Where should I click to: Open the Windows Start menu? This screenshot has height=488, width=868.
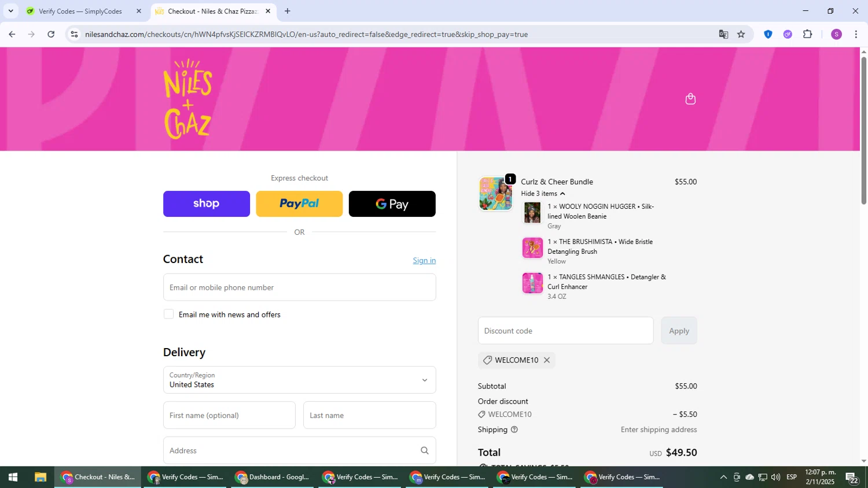pos(13,477)
